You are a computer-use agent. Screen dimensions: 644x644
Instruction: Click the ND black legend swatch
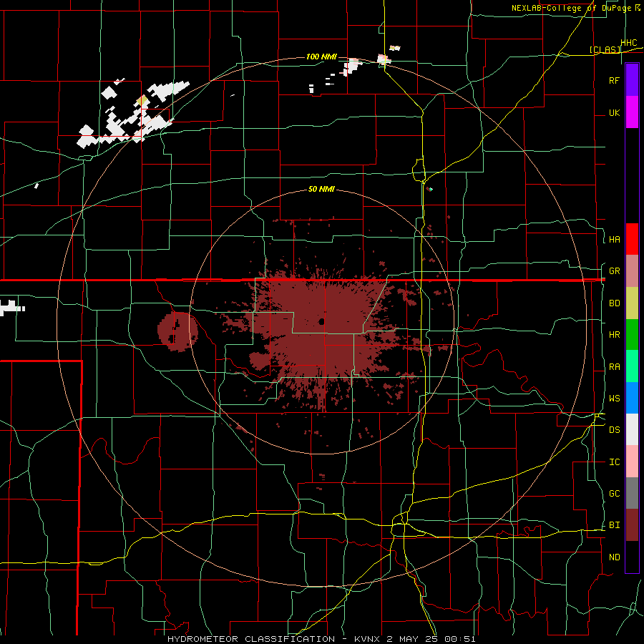click(x=632, y=557)
